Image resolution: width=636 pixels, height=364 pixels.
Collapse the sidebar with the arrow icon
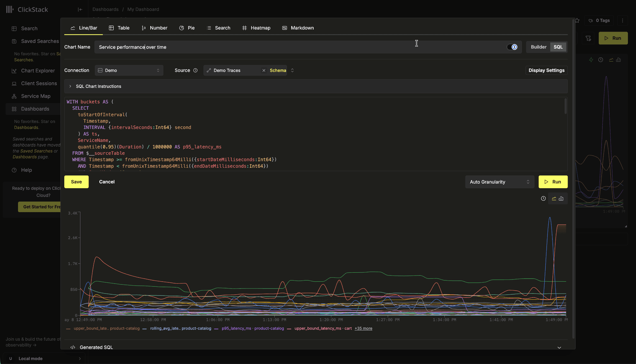pyautogui.click(x=80, y=9)
